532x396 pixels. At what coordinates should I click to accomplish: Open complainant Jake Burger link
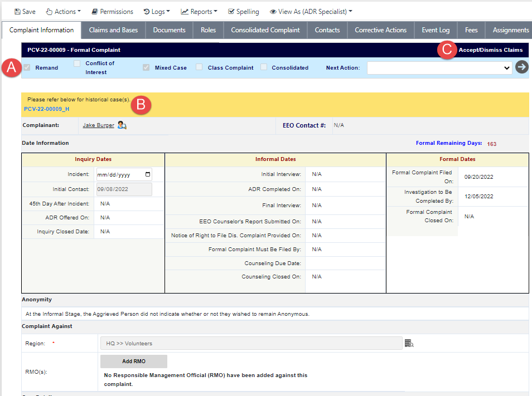coord(98,125)
